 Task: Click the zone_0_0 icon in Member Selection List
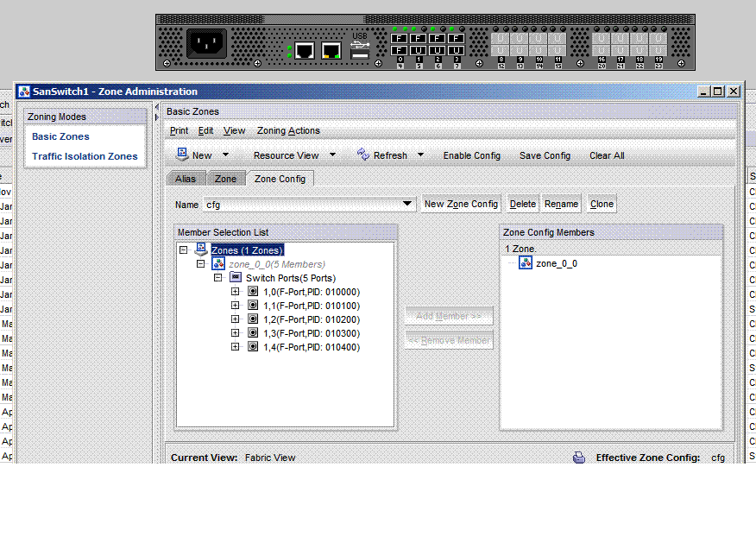[218, 264]
